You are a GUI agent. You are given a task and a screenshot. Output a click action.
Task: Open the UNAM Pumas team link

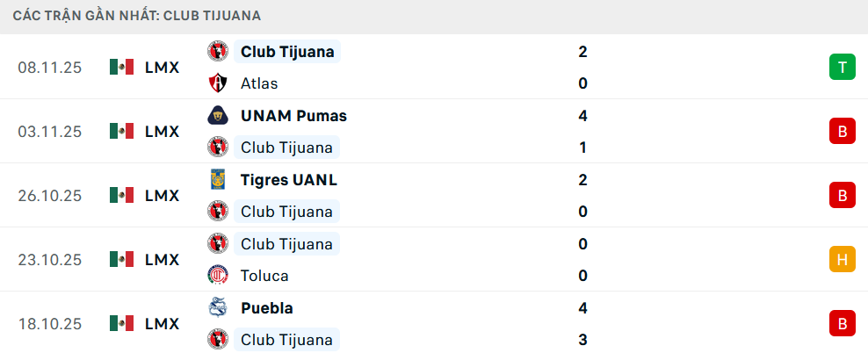(x=293, y=116)
